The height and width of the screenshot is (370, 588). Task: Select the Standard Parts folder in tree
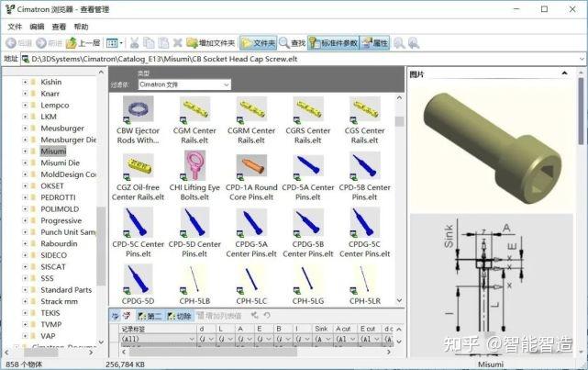point(66,290)
